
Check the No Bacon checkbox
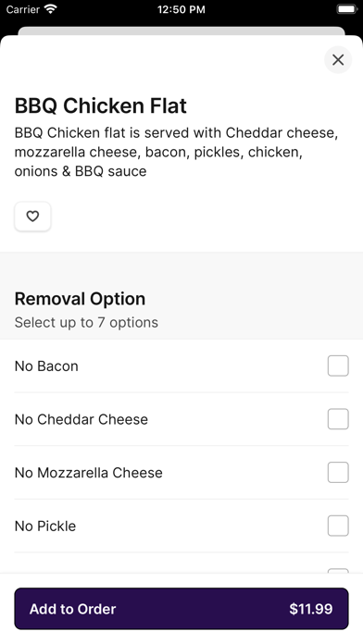[338, 365]
